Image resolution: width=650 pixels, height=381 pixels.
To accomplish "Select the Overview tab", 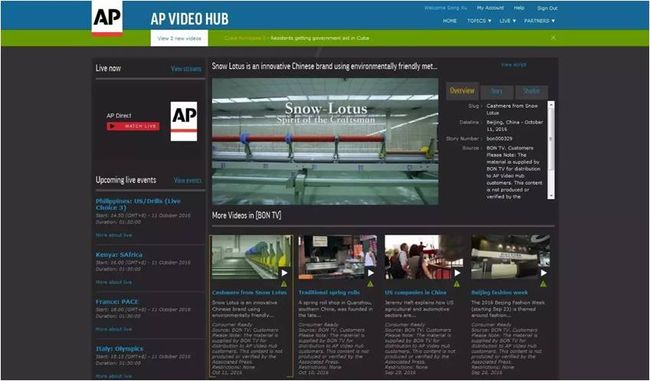I will point(462,91).
